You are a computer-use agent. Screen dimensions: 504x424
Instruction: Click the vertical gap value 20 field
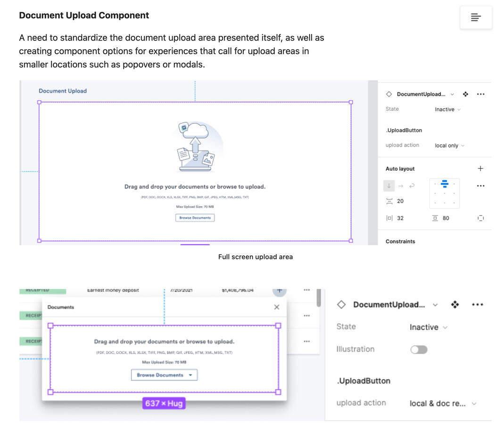[x=400, y=201]
